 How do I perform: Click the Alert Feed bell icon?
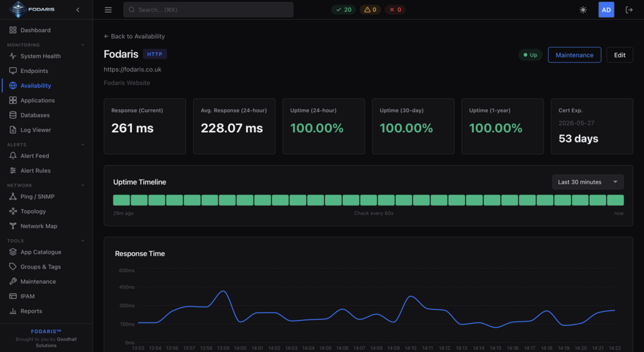coord(13,156)
